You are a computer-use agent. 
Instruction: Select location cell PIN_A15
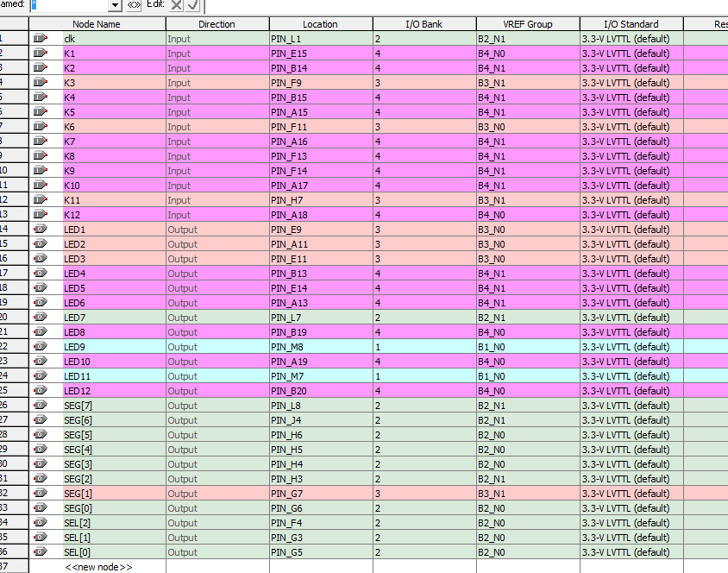(x=321, y=112)
